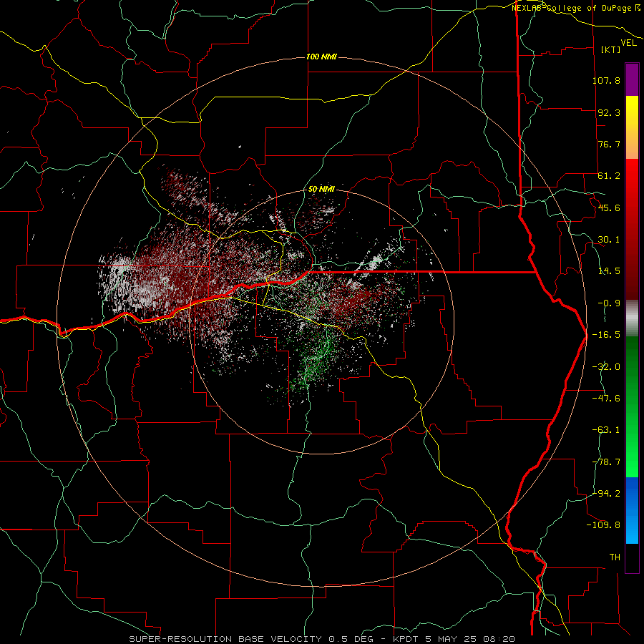This screenshot has width=644, height=644.
Task: Click the VEL legend title
Action: [x=628, y=43]
